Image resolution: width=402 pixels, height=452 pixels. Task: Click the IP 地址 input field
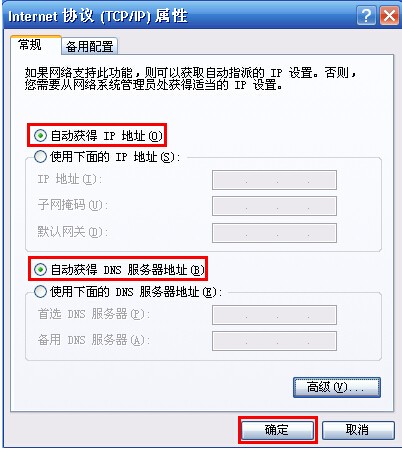coord(274,180)
